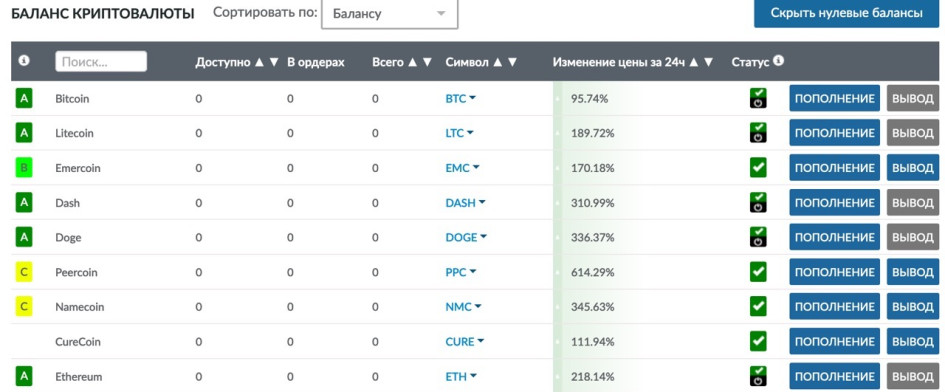Click Bitcoin status icon
This screenshot has height=392, width=945.
(x=758, y=98)
